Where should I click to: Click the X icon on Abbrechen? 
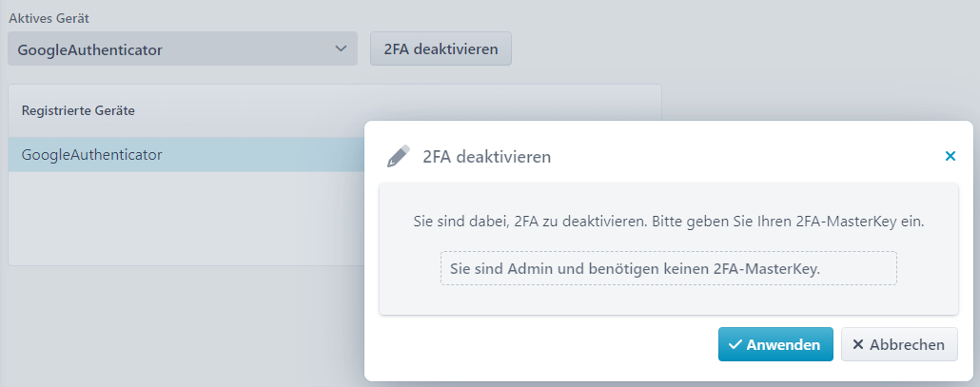858,344
